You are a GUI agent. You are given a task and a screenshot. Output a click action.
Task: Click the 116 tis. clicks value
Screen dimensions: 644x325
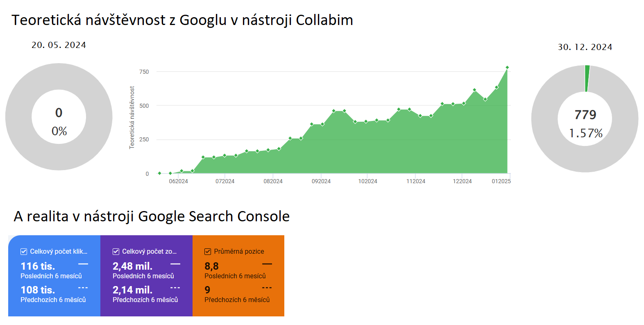[38, 266]
